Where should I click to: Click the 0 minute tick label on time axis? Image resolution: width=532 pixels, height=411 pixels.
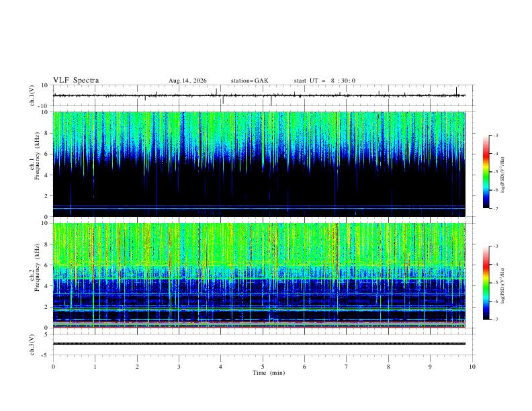tap(53, 367)
